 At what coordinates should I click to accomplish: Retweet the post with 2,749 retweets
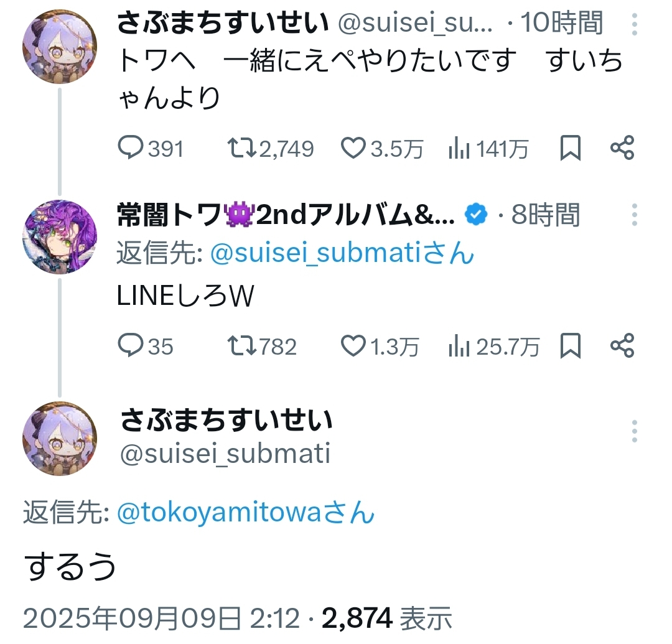[270, 148]
